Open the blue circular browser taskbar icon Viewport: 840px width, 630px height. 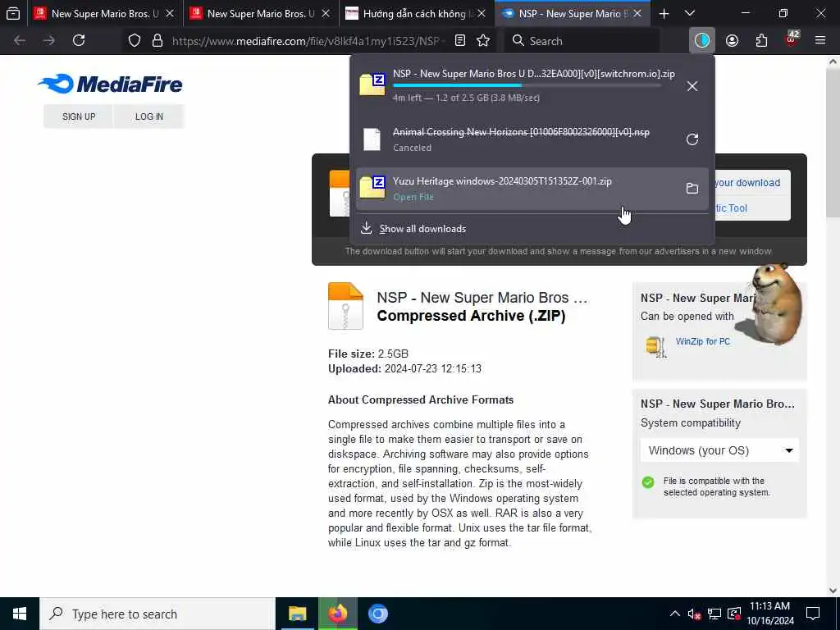tap(378, 614)
